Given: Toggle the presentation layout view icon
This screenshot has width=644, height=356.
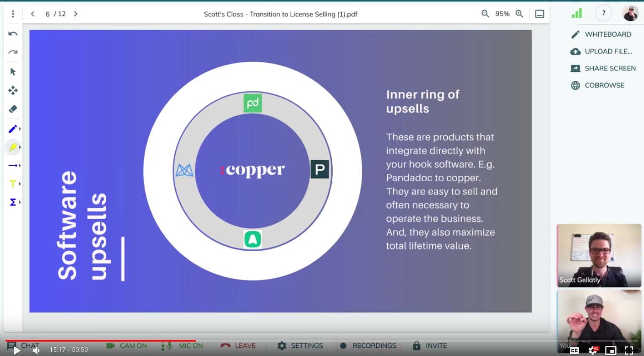Looking at the screenshot, I should (540, 14).
